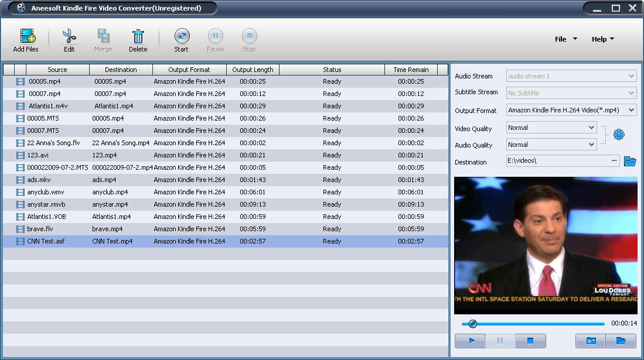Click film icon for anyclub.wmv row

[x=20, y=193]
